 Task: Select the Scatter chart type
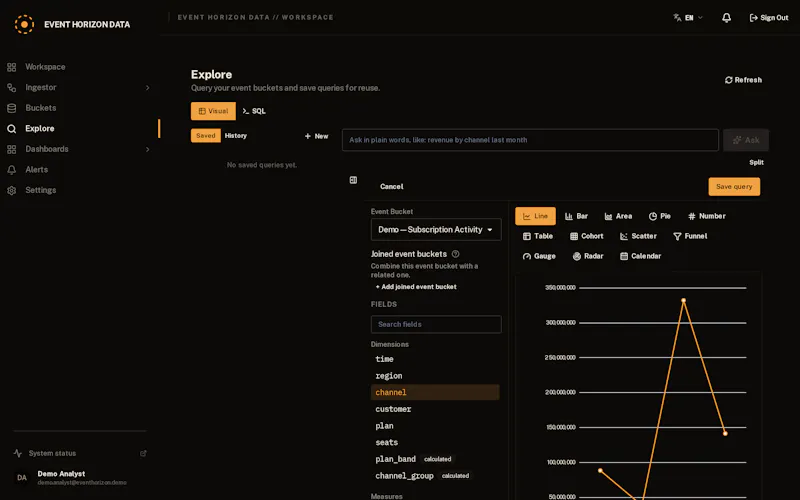(x=638, y=236)
